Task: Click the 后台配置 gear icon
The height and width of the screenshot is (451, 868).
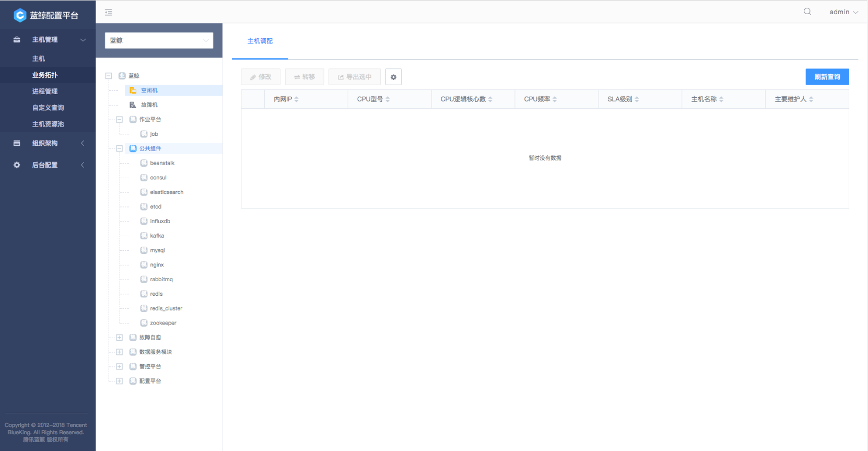Action: [17, 165]
